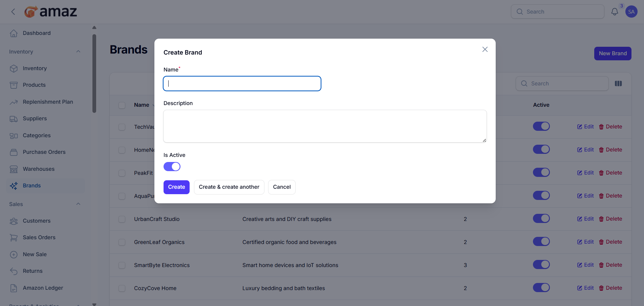644x306 pixels.
Task: Click the Amazon Ledger document icon
Action: [x=14, y=288]
